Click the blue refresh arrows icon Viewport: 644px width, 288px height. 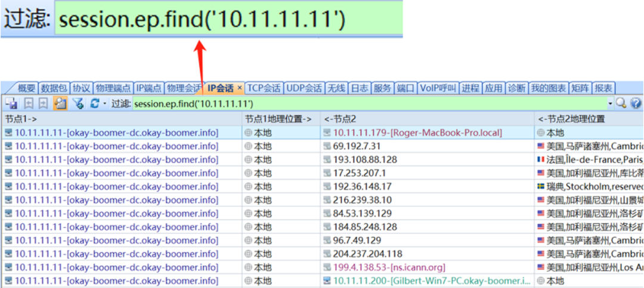pyautogui.click(x=95, y=104)
